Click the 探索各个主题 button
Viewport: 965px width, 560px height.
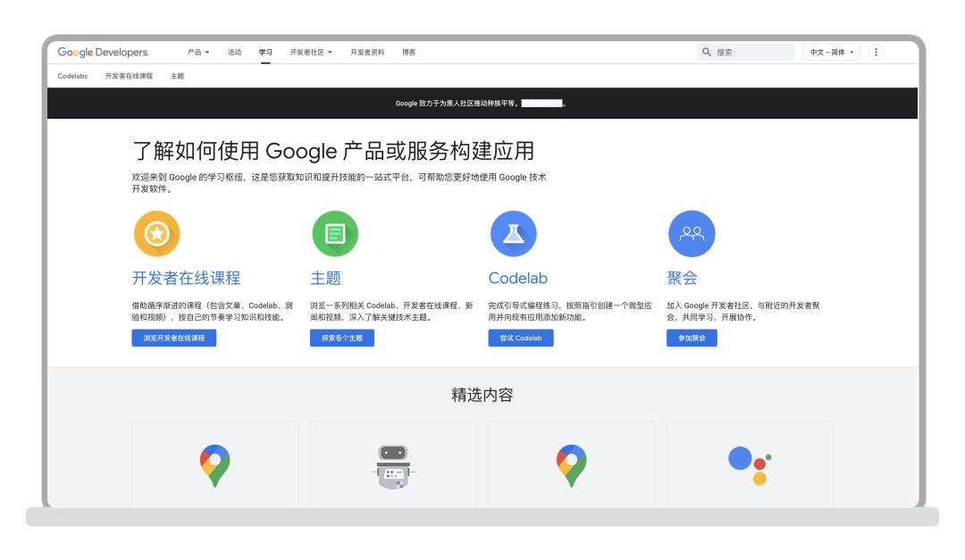point(342,338)
